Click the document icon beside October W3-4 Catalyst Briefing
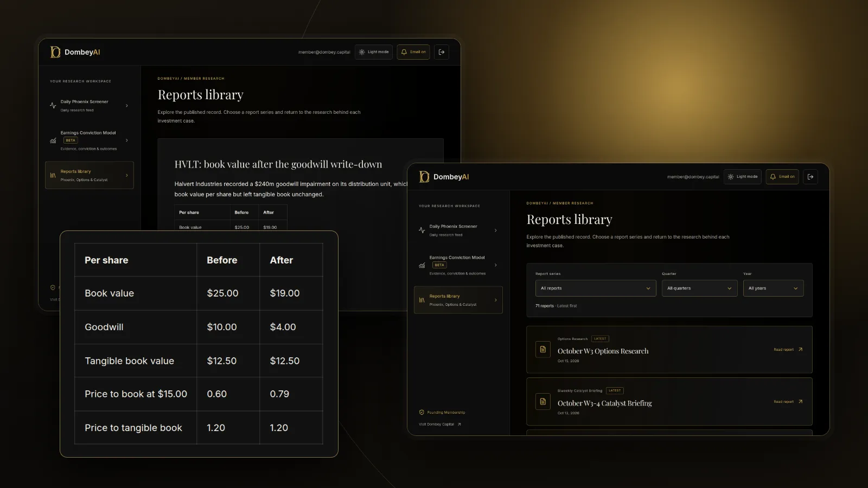This screenshot has width=868, height=488. coord(543,402)
